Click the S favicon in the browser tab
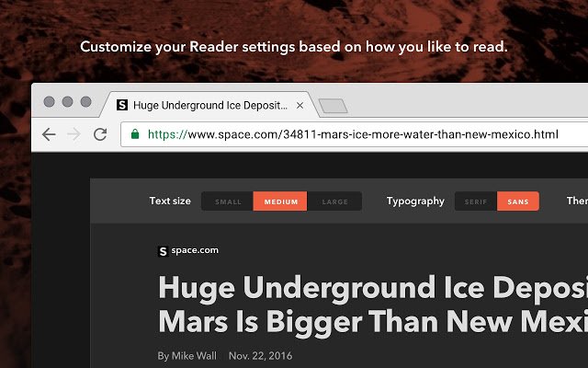The image size is (588, 368). tap(122, 105)
